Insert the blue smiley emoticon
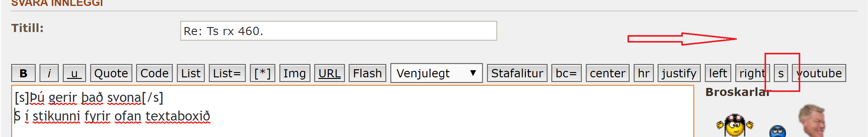The image size is (868, 137). [x=778, y=131]
